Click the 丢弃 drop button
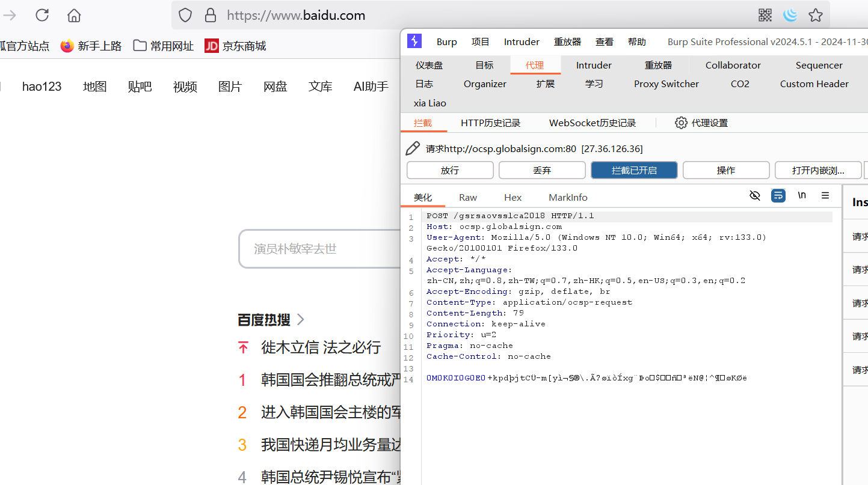This screenshot has height=485, width=868. point(542,170)
